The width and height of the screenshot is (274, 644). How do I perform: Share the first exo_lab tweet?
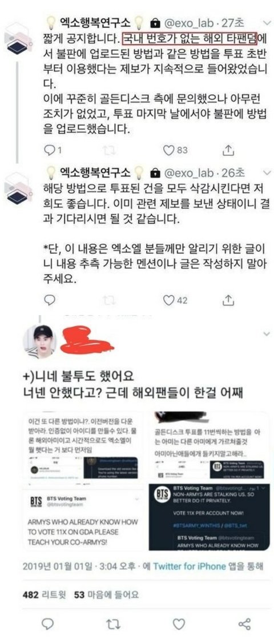(x=228, y=151)
